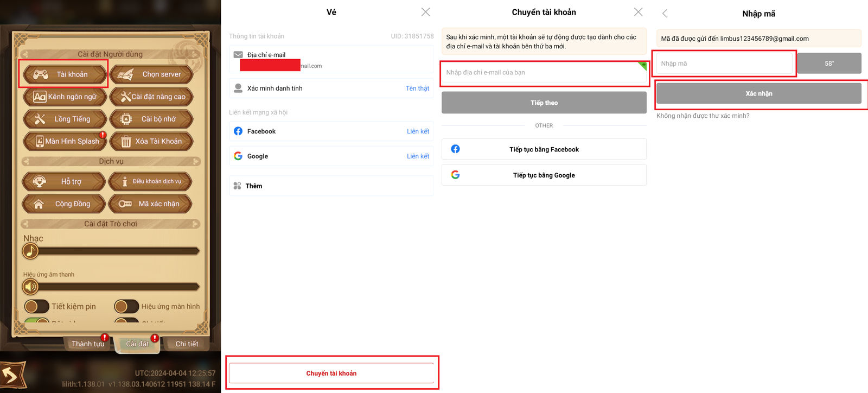Expand the Thêm more options row

coord(331,186)
